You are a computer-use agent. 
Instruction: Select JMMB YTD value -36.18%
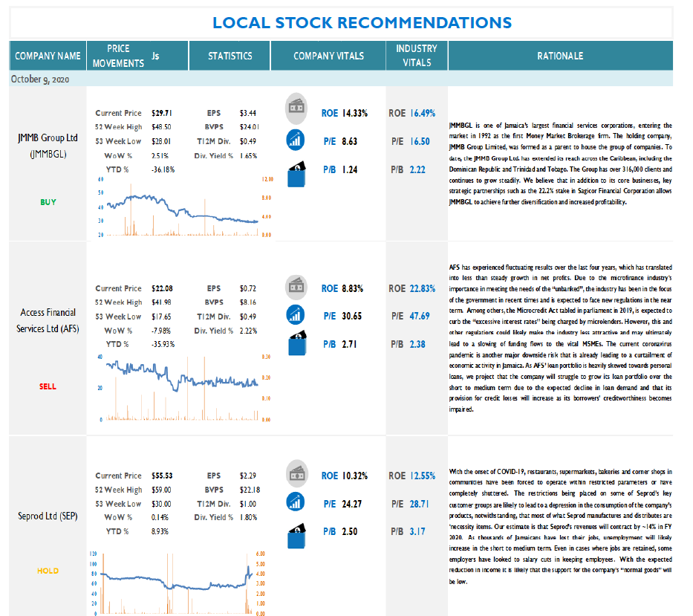163,169
